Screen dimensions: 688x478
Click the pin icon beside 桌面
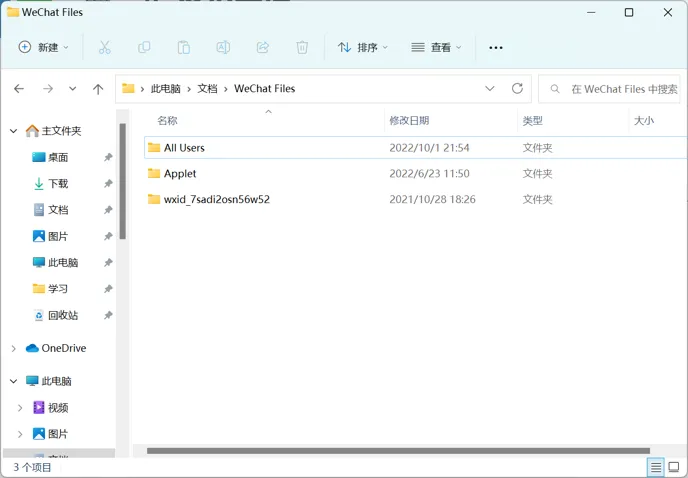(108, 157)
